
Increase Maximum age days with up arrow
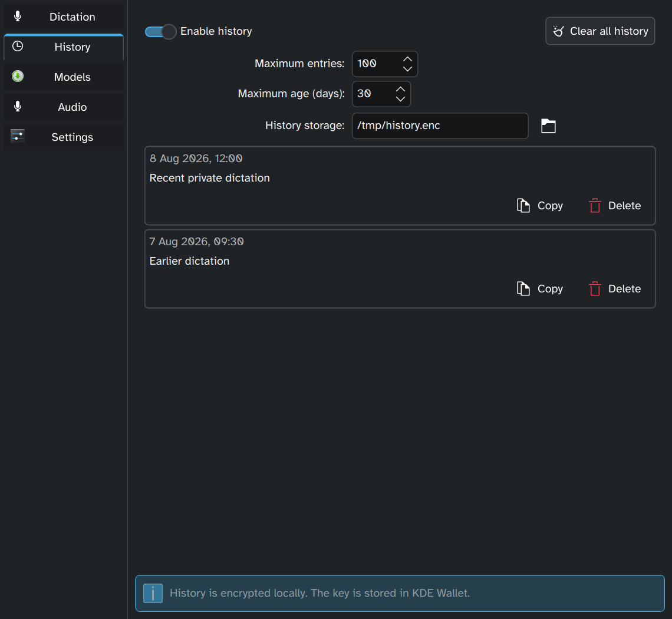pyautogui.click(x=400, y=89)
